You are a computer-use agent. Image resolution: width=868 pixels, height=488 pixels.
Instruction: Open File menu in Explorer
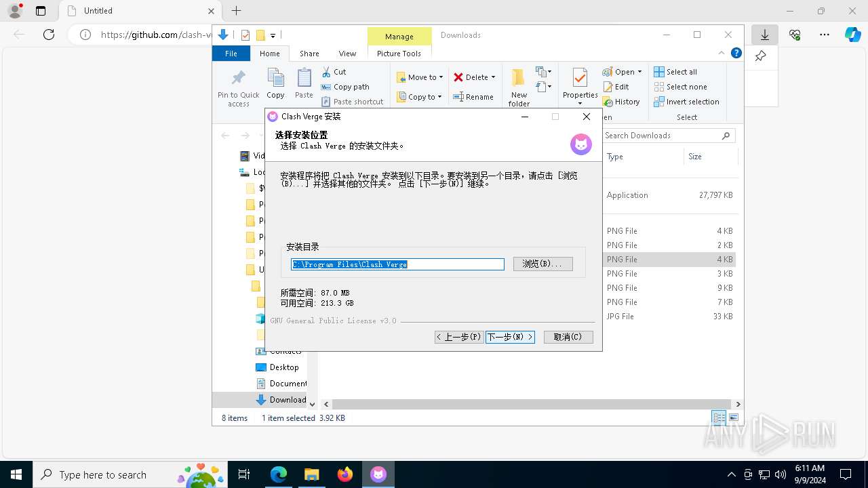point(231,54)
